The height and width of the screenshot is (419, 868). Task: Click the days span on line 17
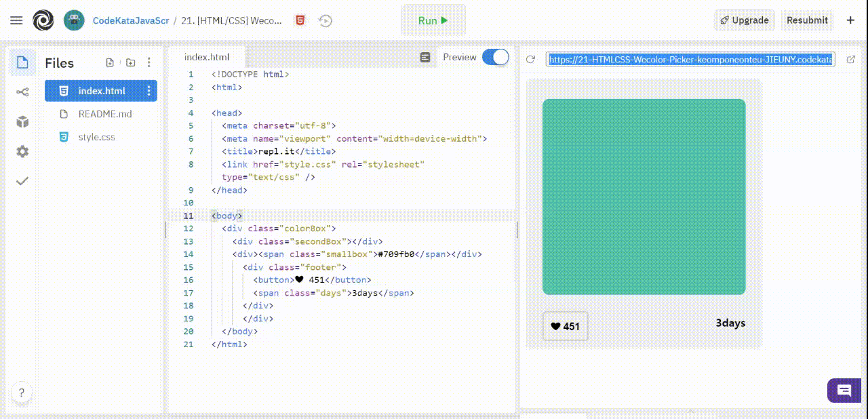tap(333, 293)
